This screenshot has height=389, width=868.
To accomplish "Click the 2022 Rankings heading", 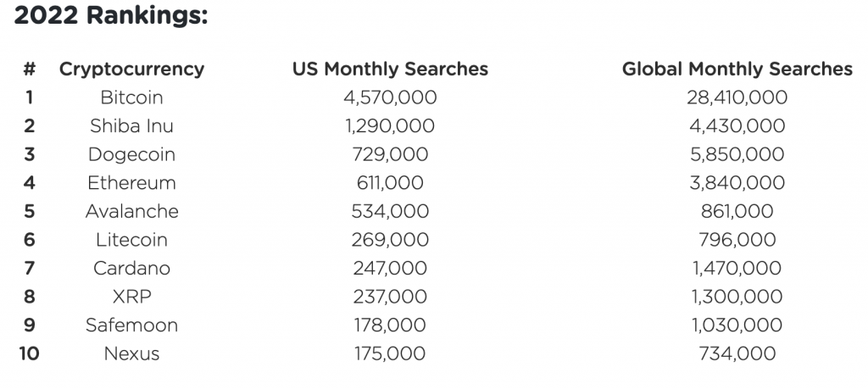I will coord(111,17).
